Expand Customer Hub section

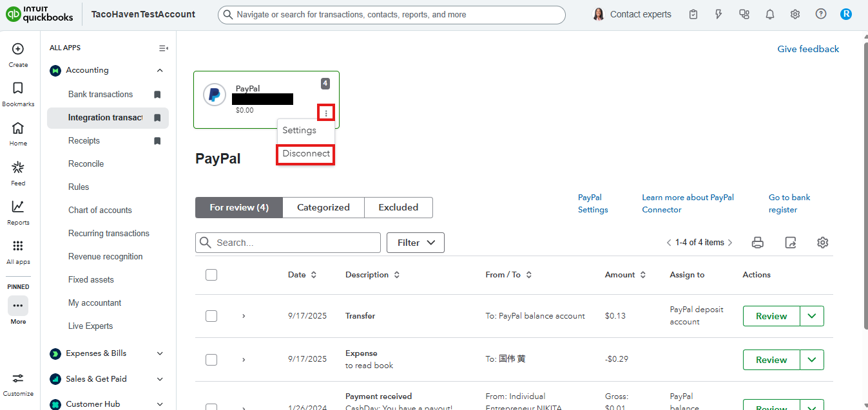click(160, 404)
